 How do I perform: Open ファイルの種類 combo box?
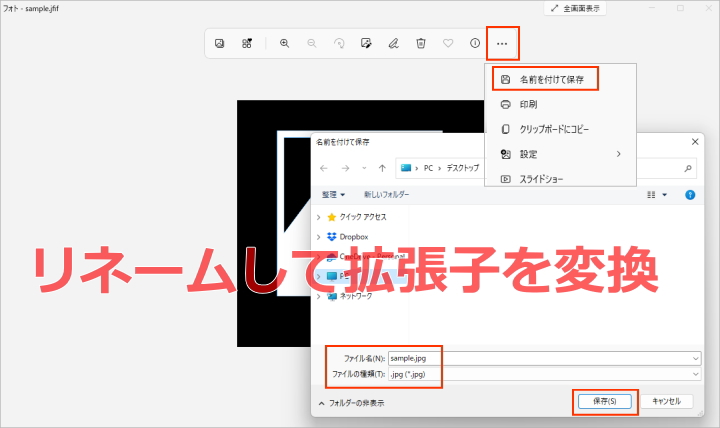[x=545, y=374]
